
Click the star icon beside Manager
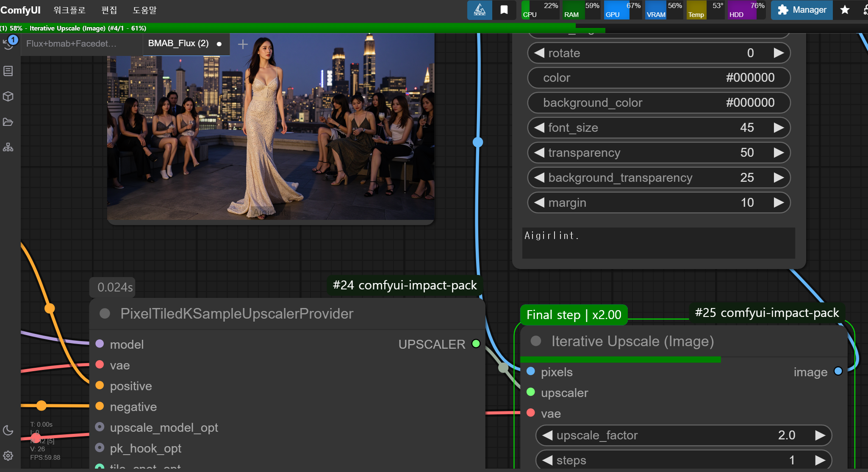coord(845,10)
